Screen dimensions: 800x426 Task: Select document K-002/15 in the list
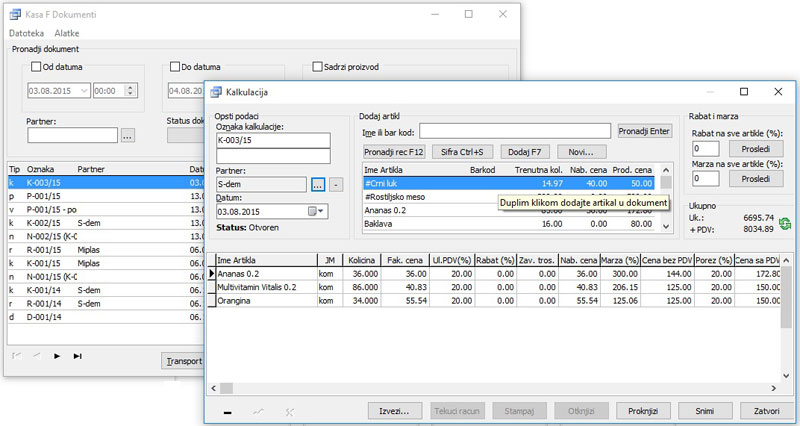[106, 223]
